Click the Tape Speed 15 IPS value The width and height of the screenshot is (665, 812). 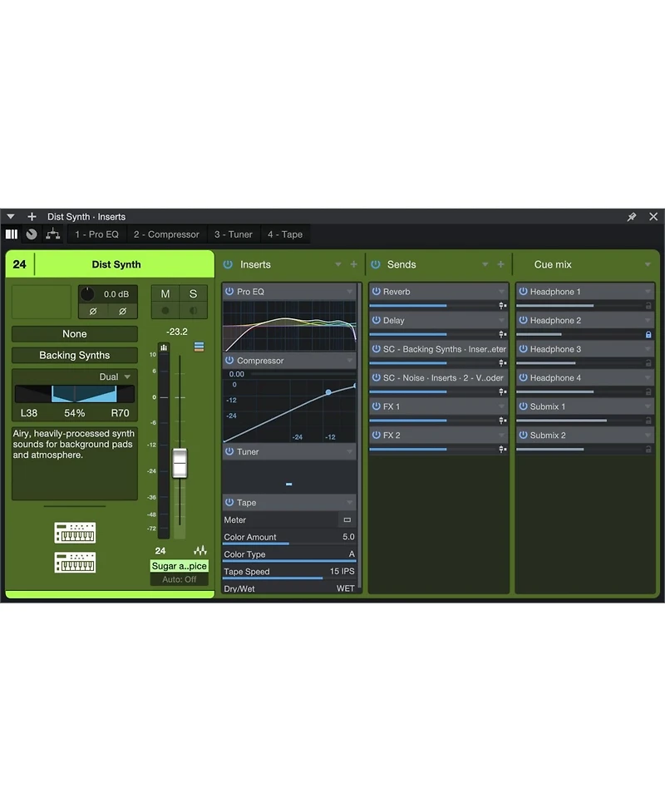342,571
